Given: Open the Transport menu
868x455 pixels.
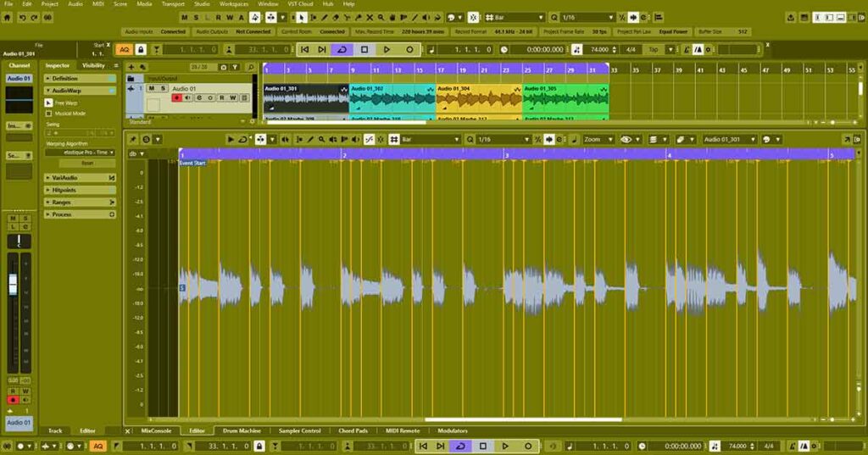Looking at the screenshot, I should click(172, 4).
